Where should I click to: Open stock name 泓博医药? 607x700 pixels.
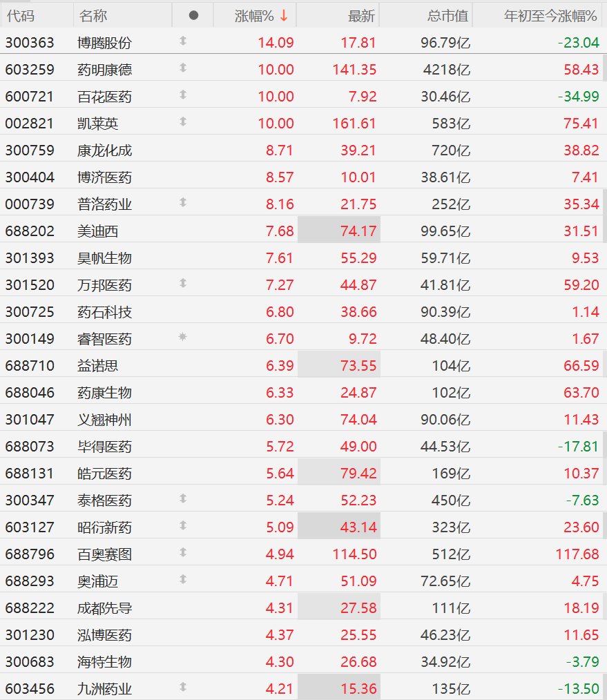104,635
